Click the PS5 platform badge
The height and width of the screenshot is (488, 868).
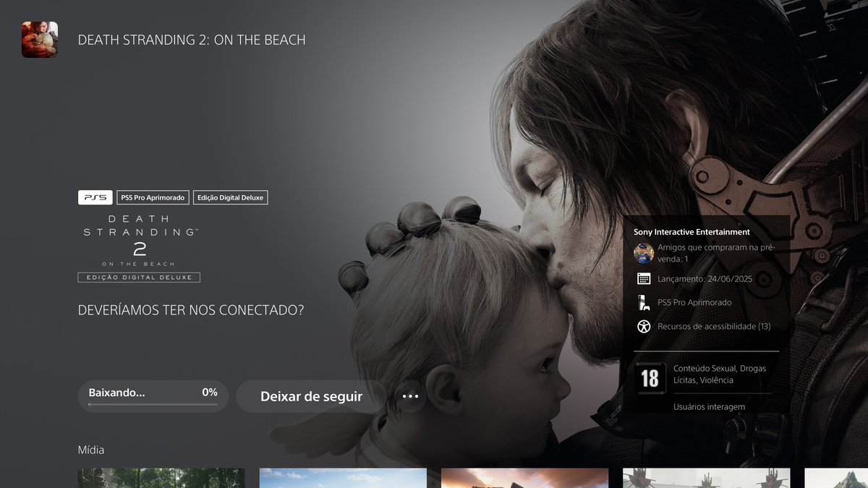[95, 197]
